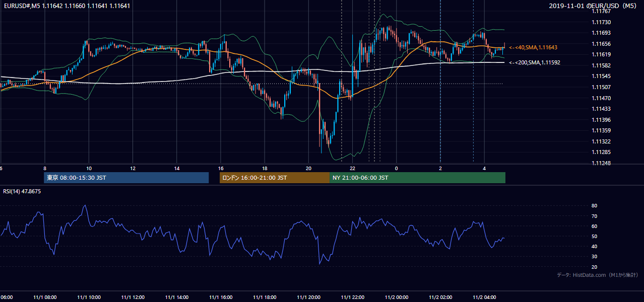Click the hour label 14 under the price chart

[x=177, y=169]
